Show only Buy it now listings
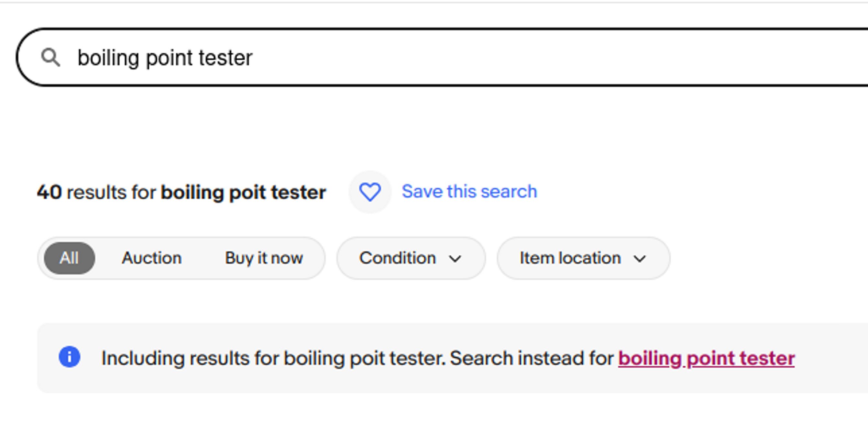This screenshot has height=425, width=868. tap(264, 258)
